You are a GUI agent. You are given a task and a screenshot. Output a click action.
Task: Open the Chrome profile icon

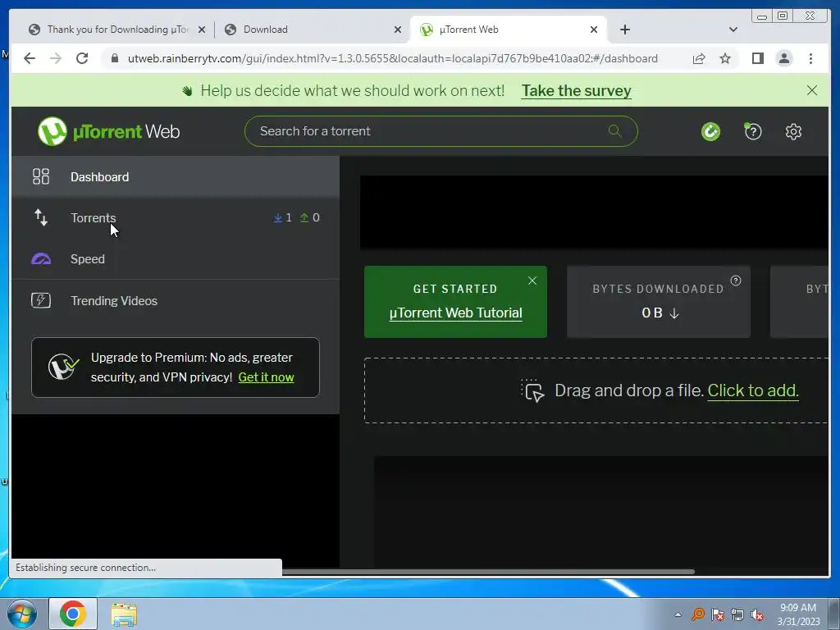click(x=783, y=58)
